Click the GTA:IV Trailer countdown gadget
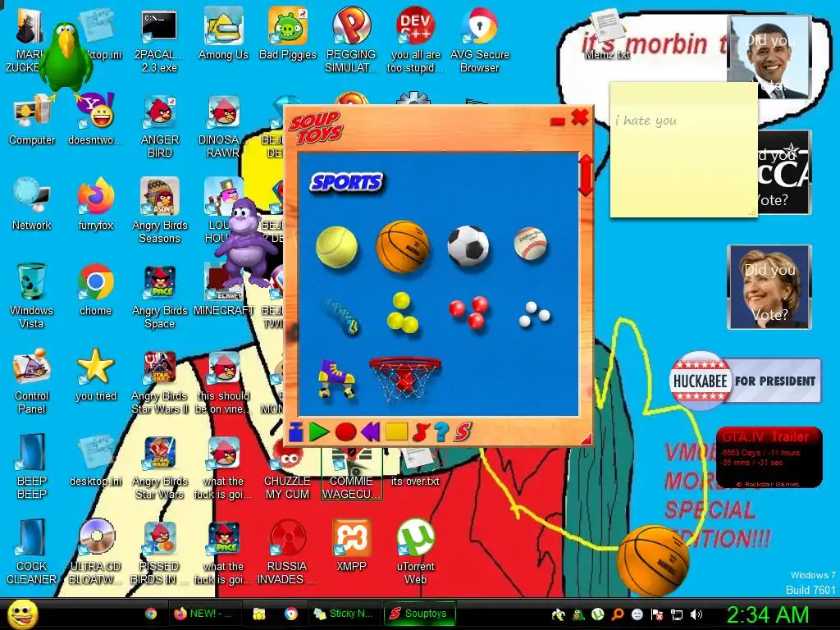This screenshot has width=840, height=630. pos(769,457)
